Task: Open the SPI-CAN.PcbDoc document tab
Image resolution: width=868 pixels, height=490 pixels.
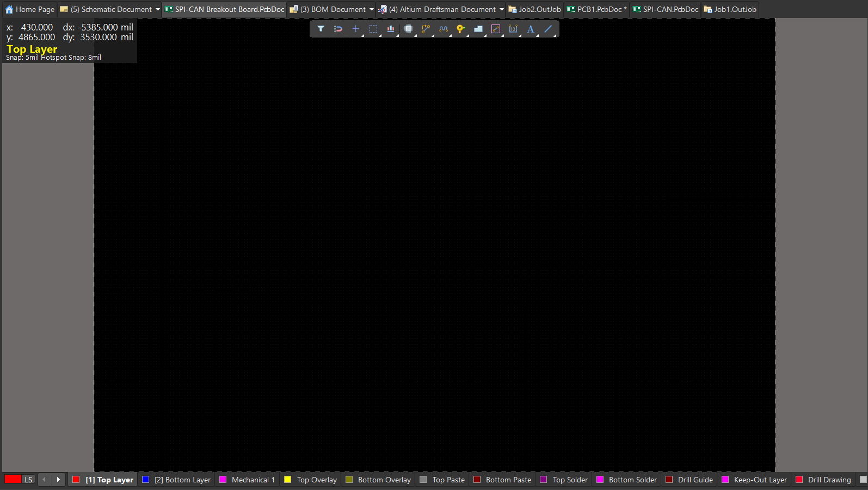Action: click(666, 9)
